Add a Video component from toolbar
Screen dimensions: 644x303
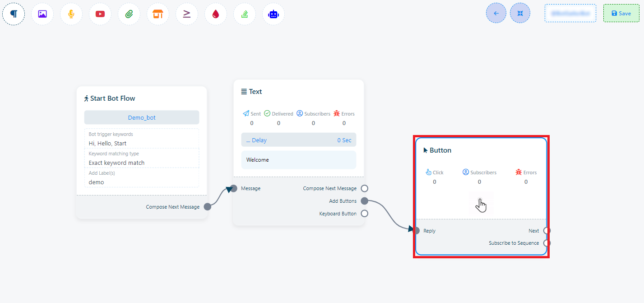tap(100, 14)
